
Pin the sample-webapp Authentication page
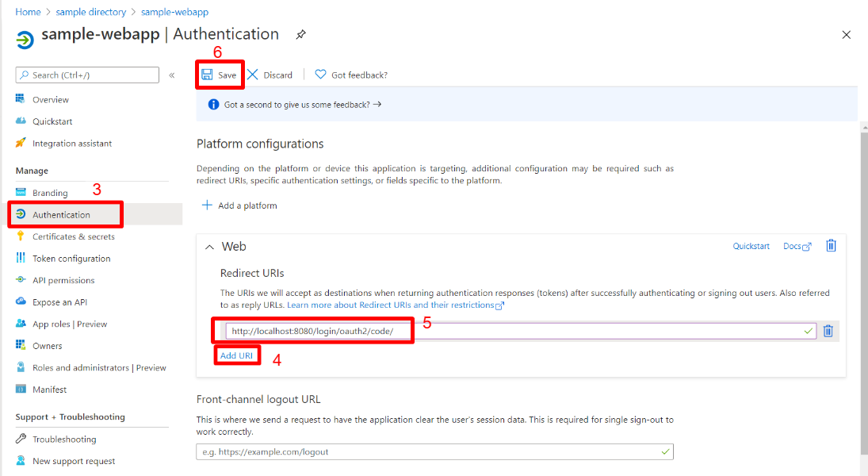point(299,35)
